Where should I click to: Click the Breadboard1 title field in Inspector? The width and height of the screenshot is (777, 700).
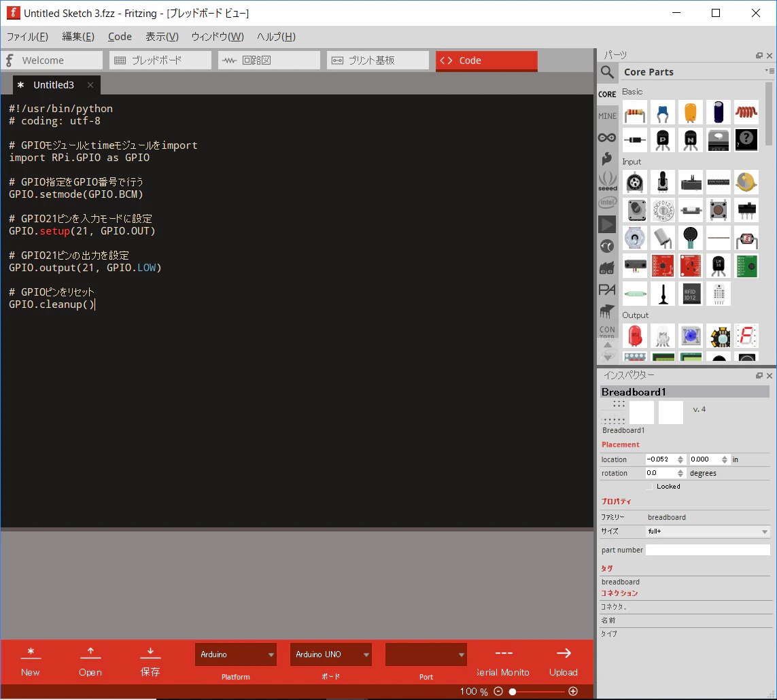(685, 392)
